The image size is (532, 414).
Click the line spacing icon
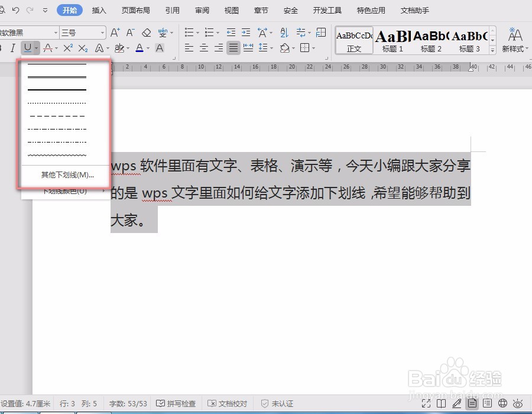[263, 48]
